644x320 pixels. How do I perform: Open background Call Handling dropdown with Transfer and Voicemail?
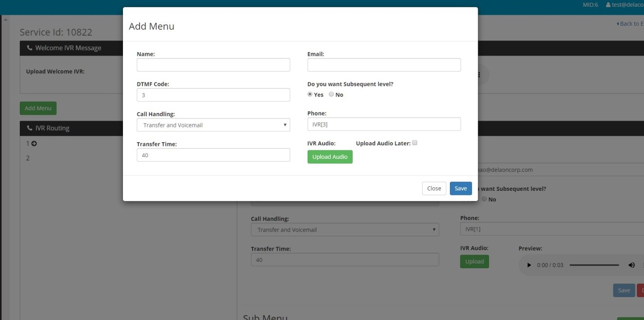(x=345, y=230)
